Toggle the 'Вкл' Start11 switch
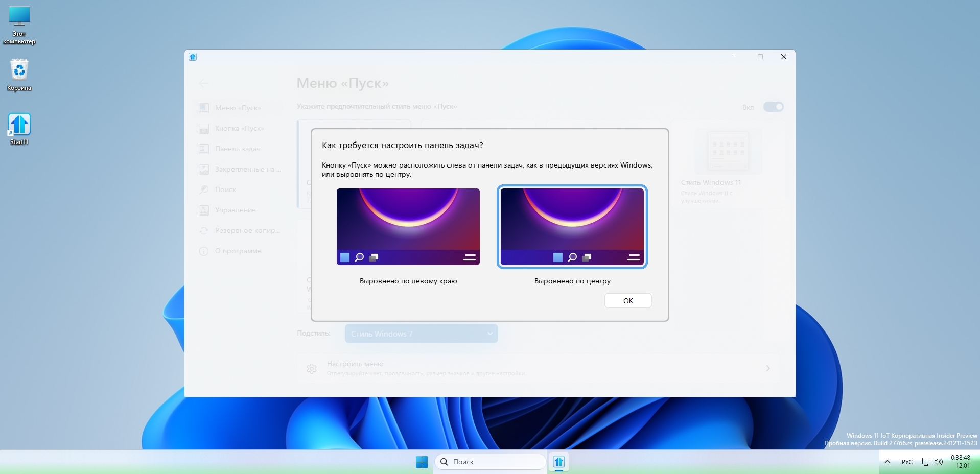 pos(773,107)
